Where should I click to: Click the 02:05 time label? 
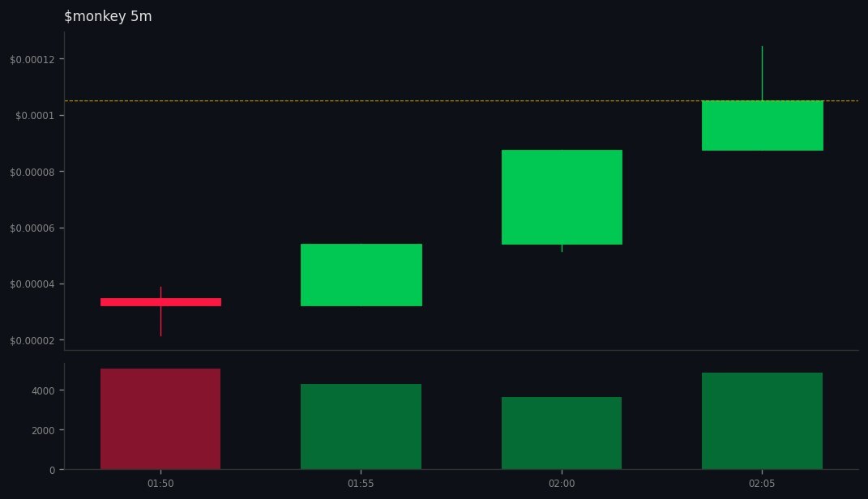tap(762, 483)
